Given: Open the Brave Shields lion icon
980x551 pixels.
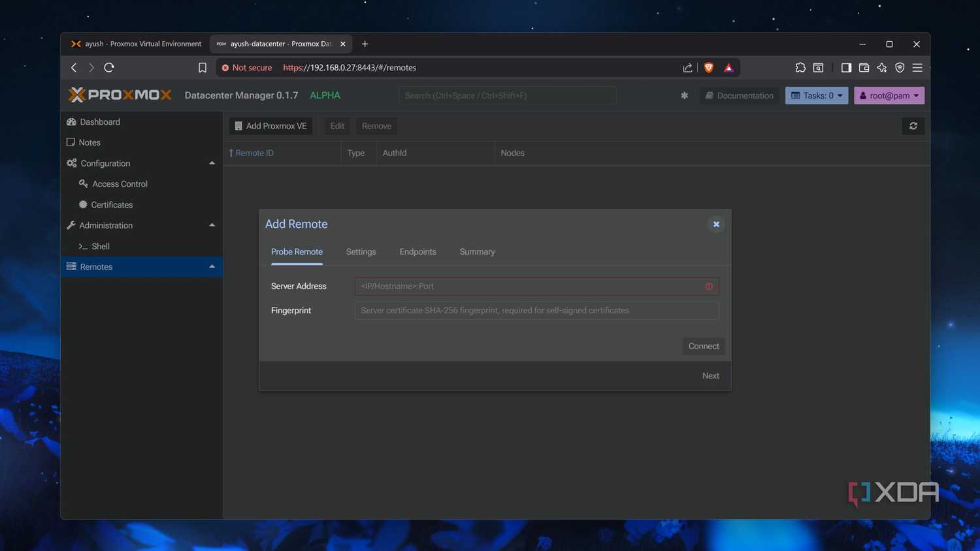Looking at the screenshot, I should click(709, 68).
